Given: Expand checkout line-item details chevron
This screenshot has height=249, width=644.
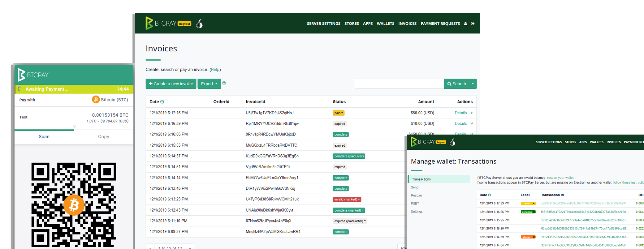Looking at the screenshot, I should click(x=74, y=127).
